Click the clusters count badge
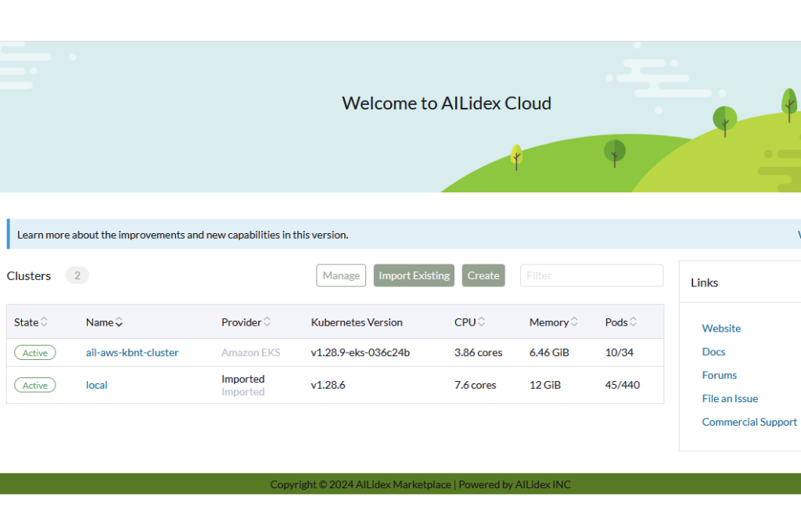This screenshot has height=532, width=801. point(77,275)
